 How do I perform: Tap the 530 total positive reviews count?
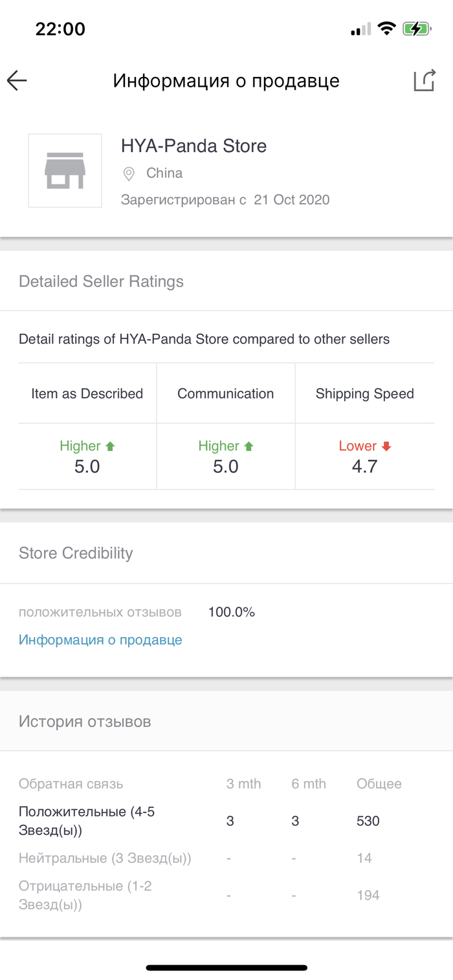[x=368, y=822]
